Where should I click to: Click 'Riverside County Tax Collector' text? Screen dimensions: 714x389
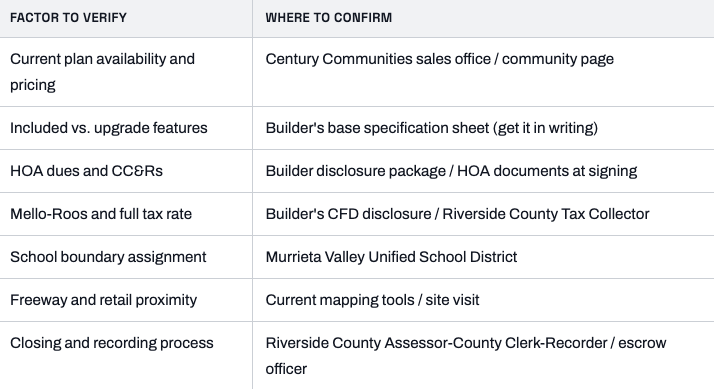(546, 214)
